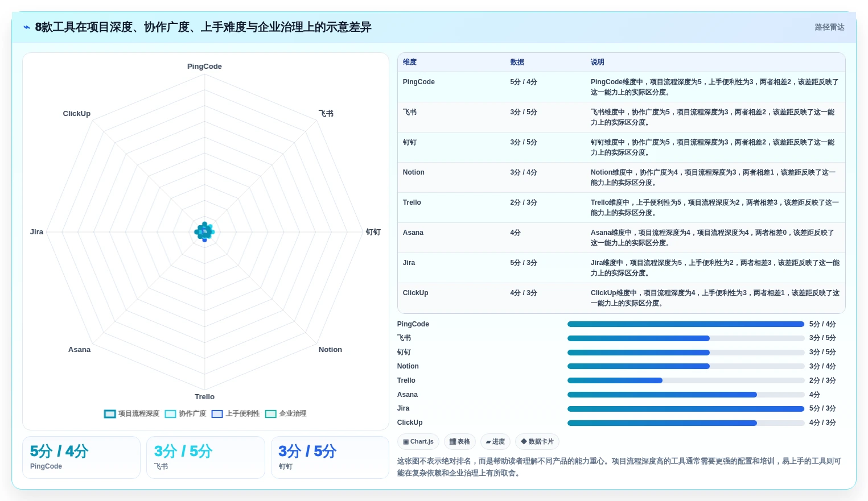Toggle the 项目流程深度 legend swatch
This screenshot has width=868, height=501.
point(110,414)
